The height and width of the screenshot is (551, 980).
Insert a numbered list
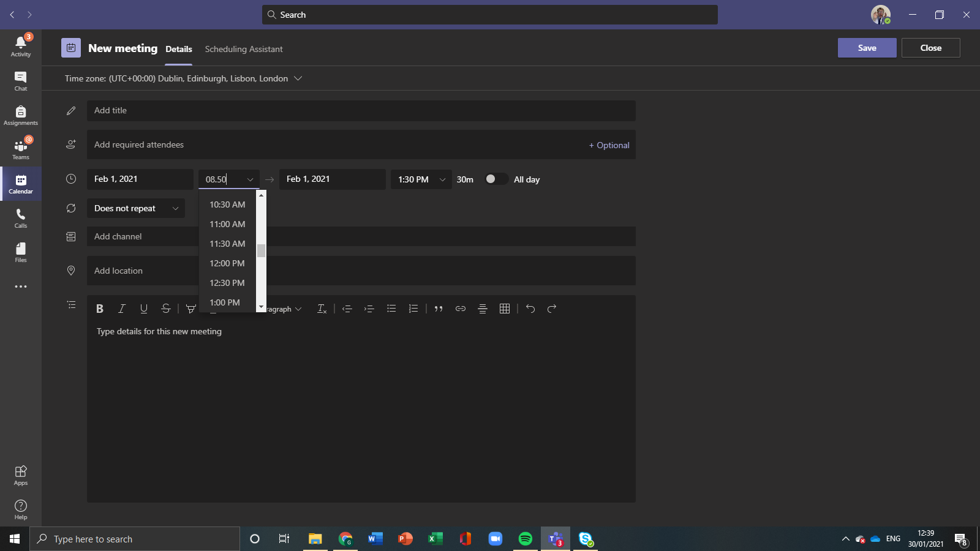pyautogui.click(x=413, y=309)
